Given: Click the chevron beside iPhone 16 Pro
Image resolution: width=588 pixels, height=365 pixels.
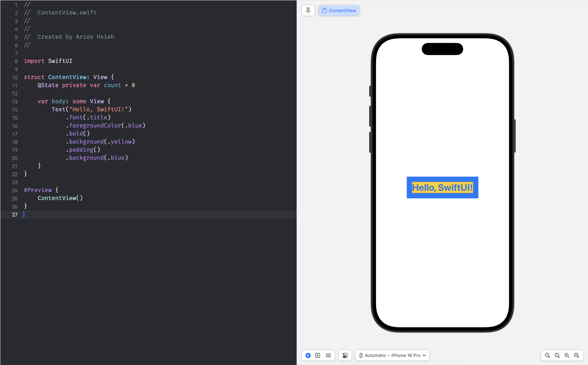Looking at the screenshot, I should coord(424,355).
